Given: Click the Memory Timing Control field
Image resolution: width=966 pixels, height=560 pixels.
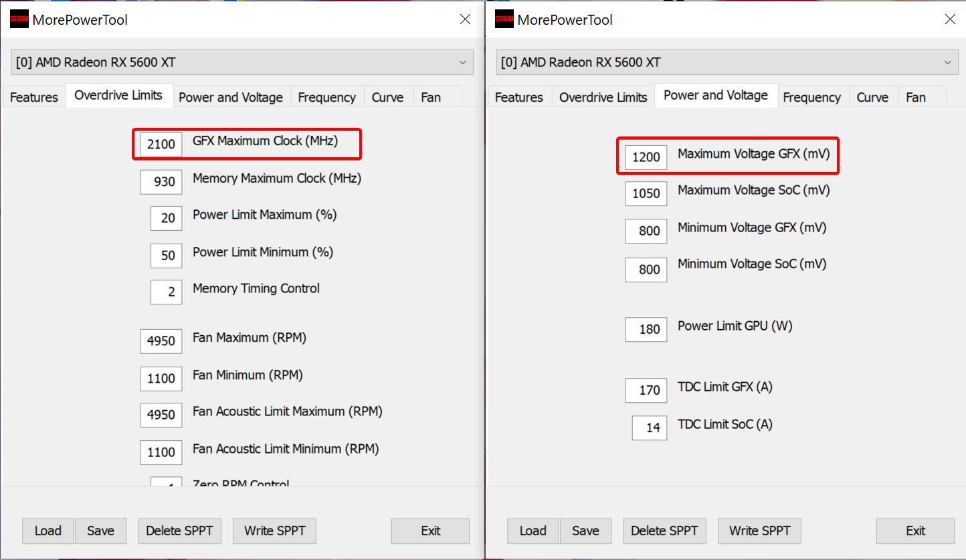Looking at the screenshot, I should 167,292.
